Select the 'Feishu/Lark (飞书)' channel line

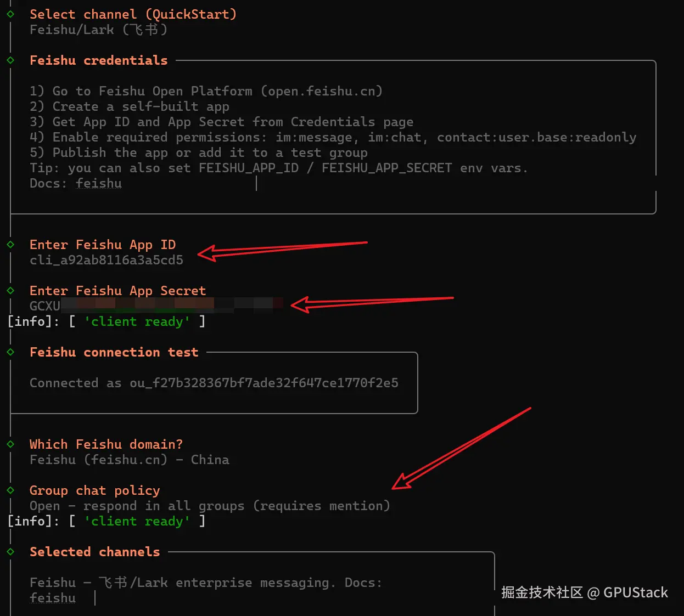point(99,30)
